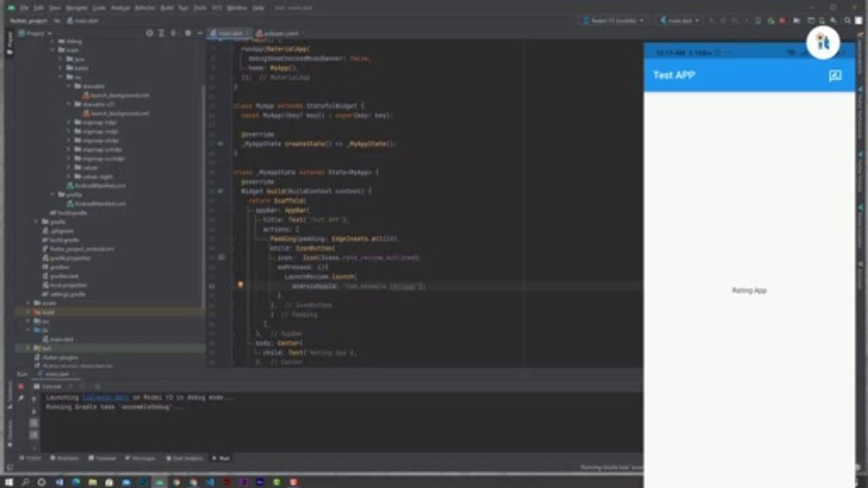
Task: Open the Dart Analysis tool window tab
Action: pos(184,458)
